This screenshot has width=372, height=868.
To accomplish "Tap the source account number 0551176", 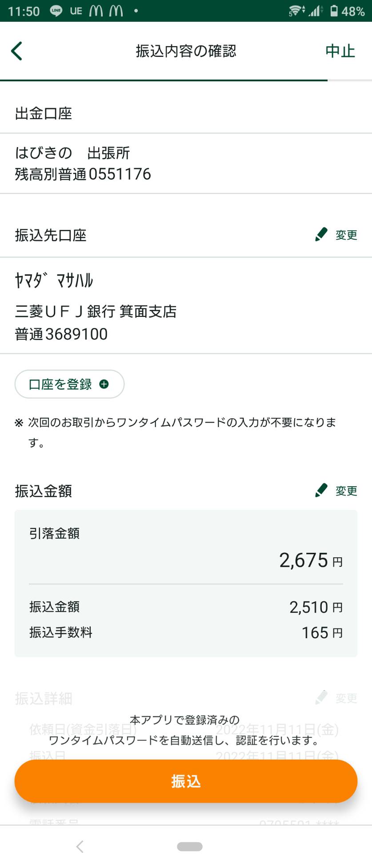I will (120, 174).
